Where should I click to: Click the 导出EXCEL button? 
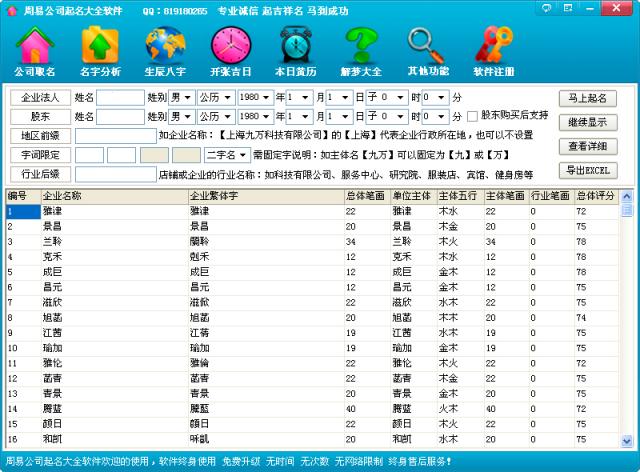tap(587, 170)
